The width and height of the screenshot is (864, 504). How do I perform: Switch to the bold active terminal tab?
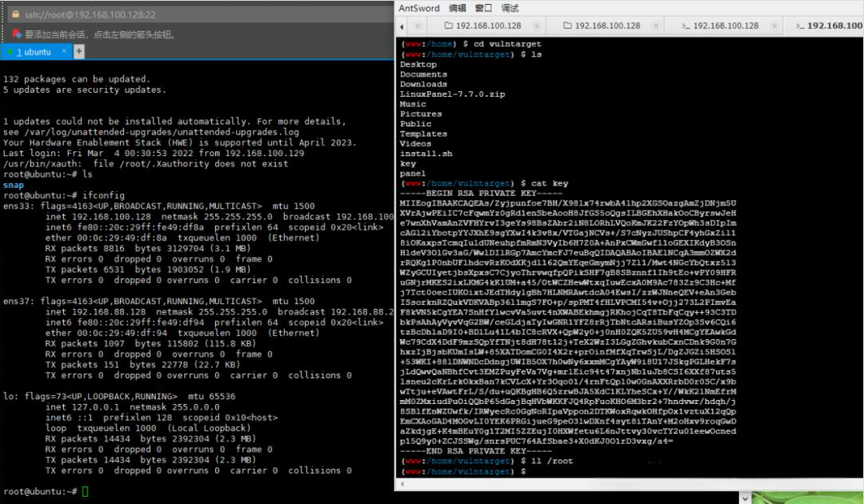click(x=830, y=26)
